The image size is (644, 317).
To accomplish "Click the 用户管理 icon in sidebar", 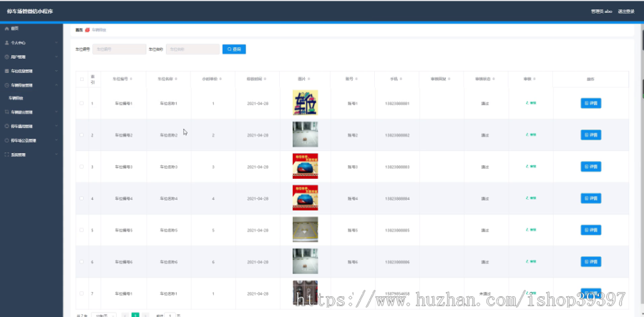I will (6, 57).
